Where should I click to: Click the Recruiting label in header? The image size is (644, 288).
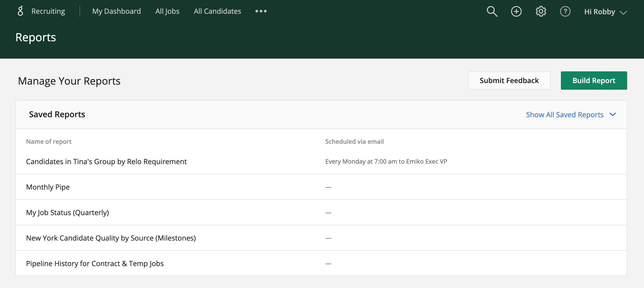48,11
